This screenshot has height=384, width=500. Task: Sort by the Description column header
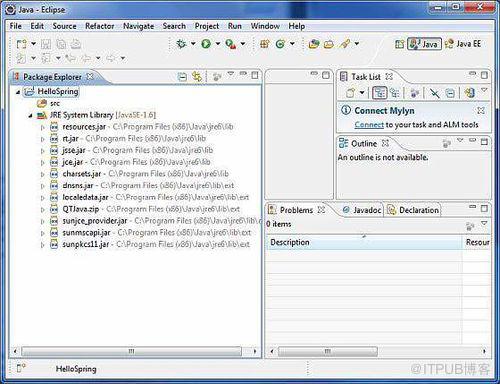pyautogui.click(x=364, y=242)
